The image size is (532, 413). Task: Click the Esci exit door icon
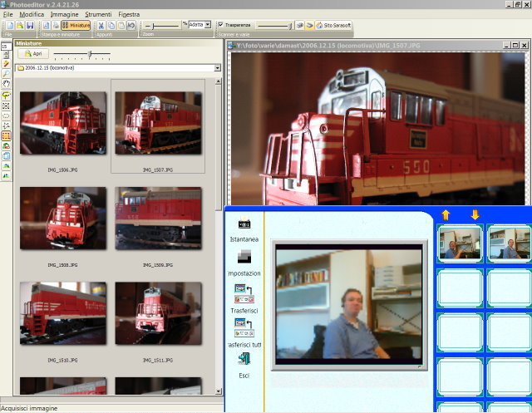click(x=244, y=359)
